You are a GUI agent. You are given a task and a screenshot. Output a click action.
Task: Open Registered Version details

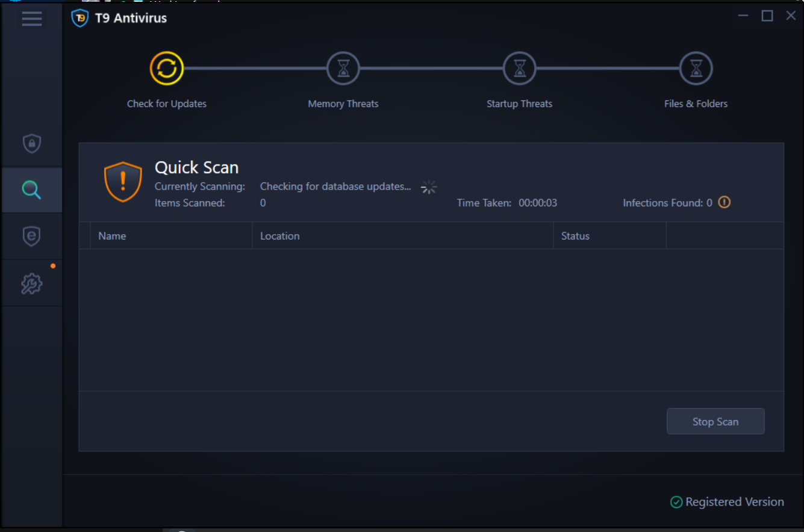735,502
